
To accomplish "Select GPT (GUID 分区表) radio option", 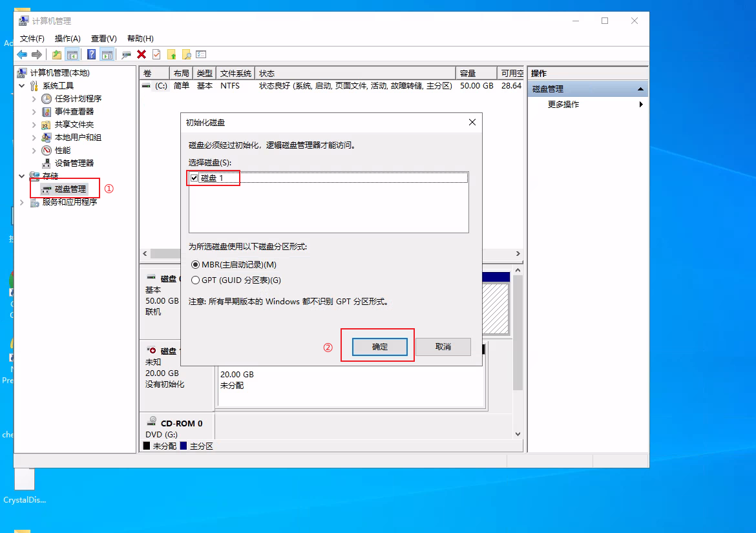I will (x=195, y=280).
